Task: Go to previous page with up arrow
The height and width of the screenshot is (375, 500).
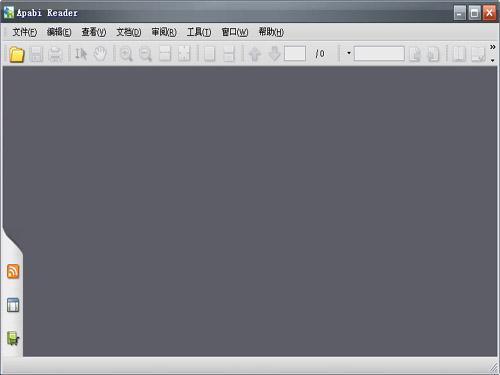Action: tap(255, 54)
